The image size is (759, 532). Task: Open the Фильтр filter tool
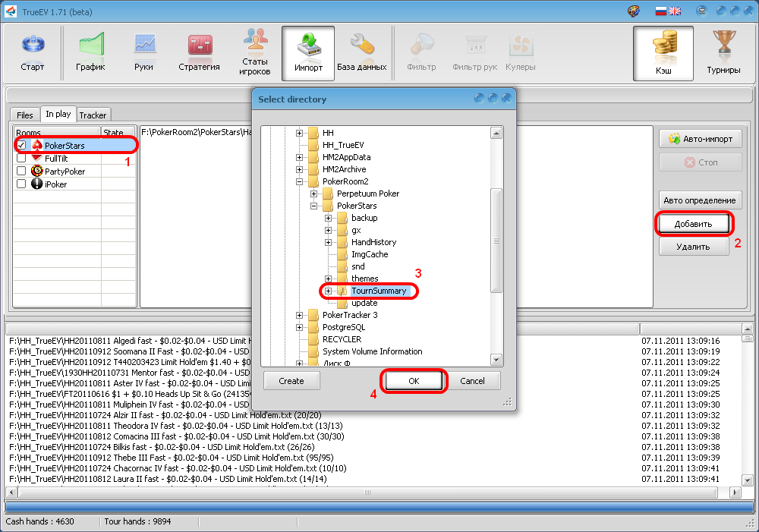[x=421, y=53]
